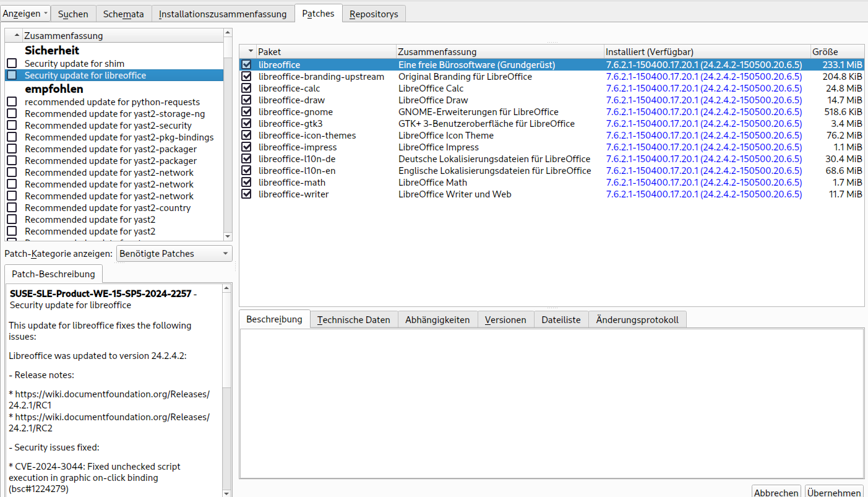Click the libreoffice-draw package status icon

[247, 100]
